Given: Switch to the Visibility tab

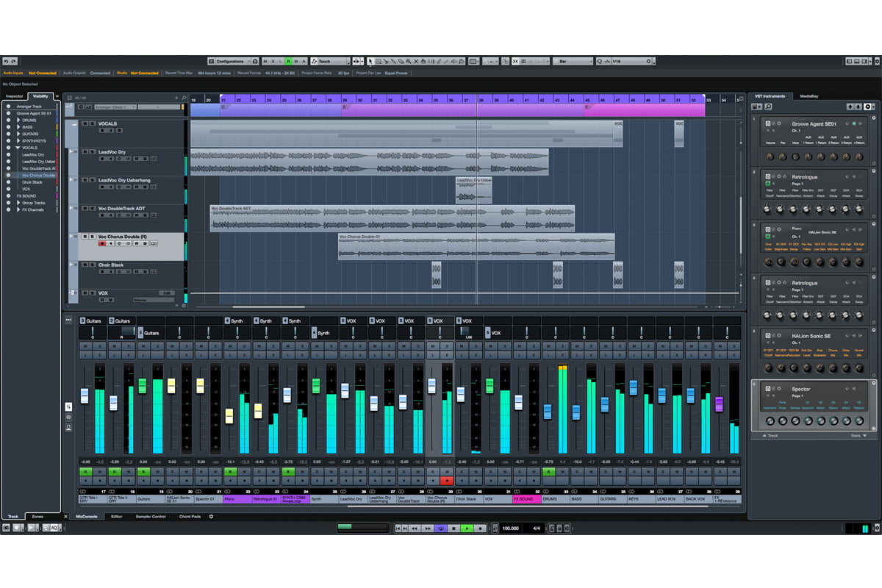Looking at the screenshot, I should pos(40,96).
